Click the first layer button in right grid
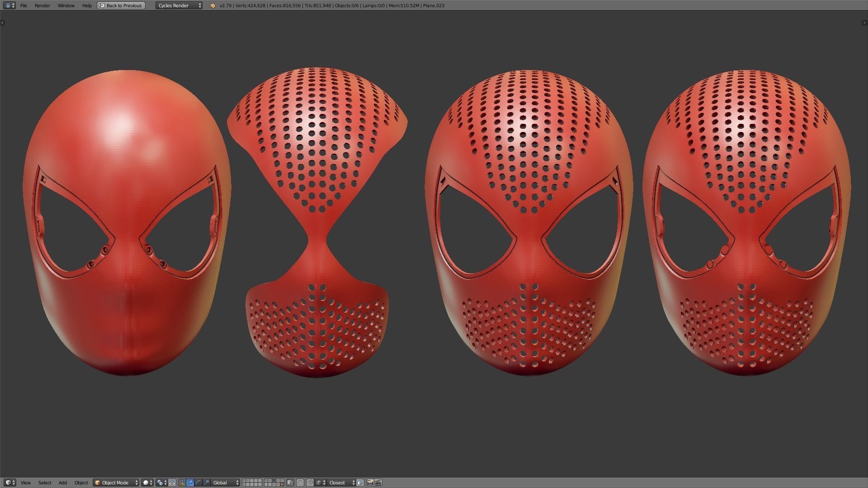 tap(266, 481)
